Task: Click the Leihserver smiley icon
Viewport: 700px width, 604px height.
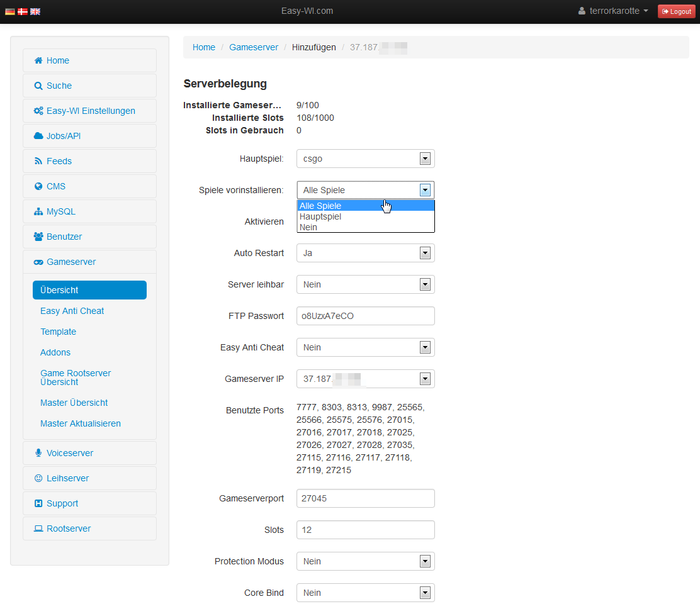Action: tap(40, 478)
